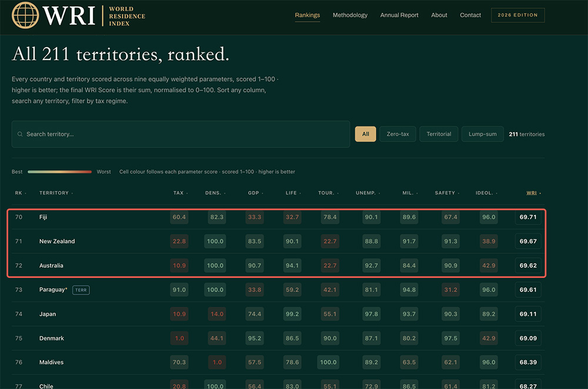This screenshot has height=389, width=588.
Task: Sort table by IDEOL. column
Action: pos(486,193)
